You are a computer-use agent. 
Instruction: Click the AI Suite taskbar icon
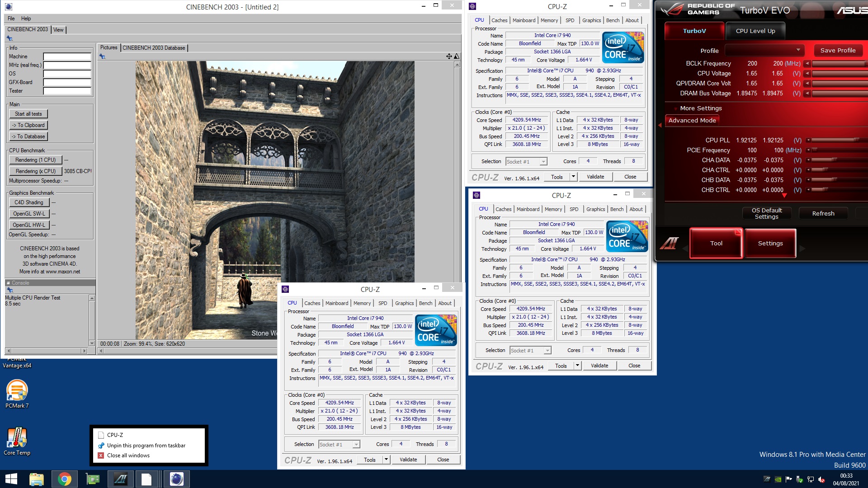120,479
